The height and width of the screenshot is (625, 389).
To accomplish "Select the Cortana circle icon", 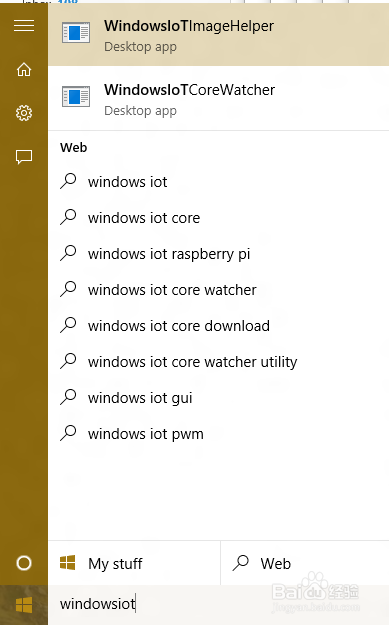I will coord(24,563).
